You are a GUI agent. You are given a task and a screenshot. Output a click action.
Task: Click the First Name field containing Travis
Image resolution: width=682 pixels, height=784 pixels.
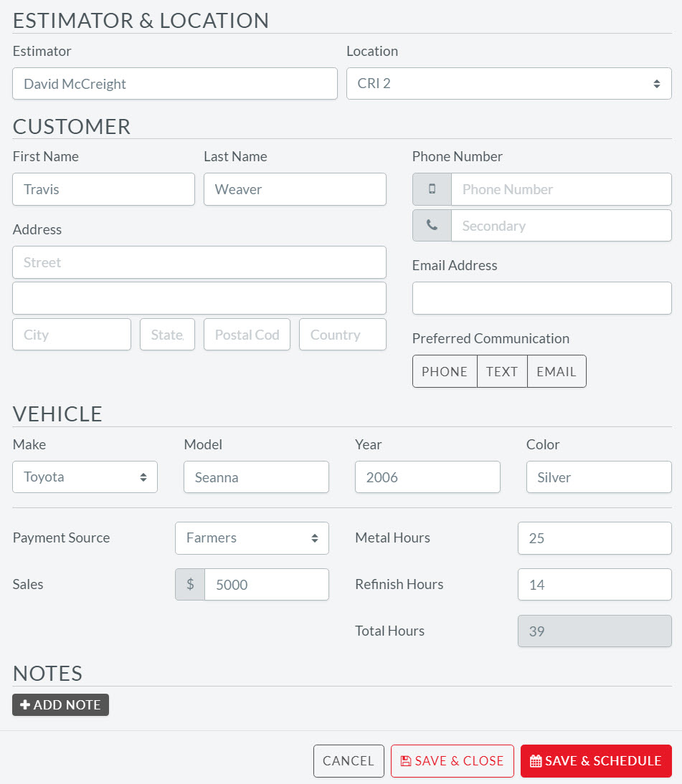tap(103, 189)
